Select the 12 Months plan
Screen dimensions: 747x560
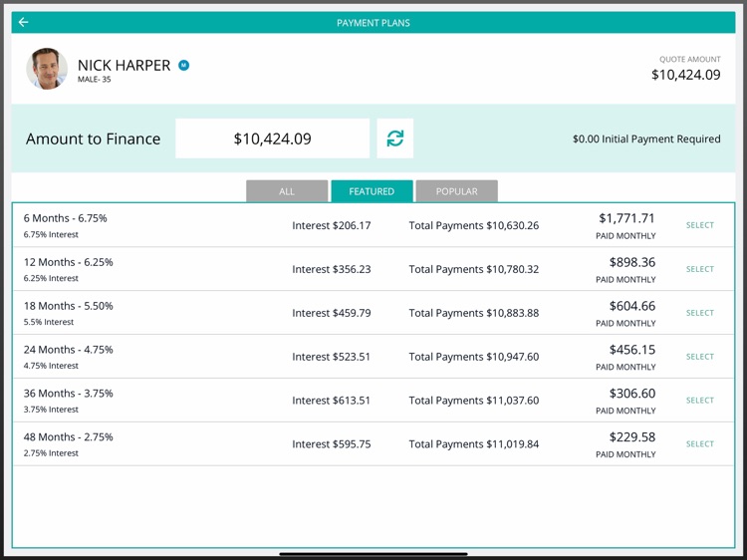coord(700,269)
